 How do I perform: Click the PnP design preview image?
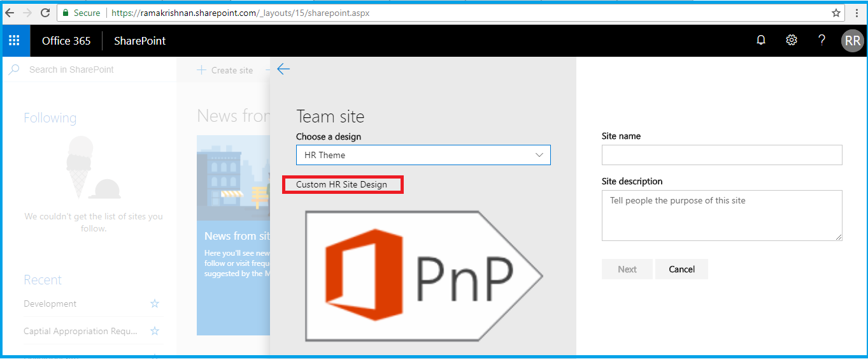tap(423, 277)
